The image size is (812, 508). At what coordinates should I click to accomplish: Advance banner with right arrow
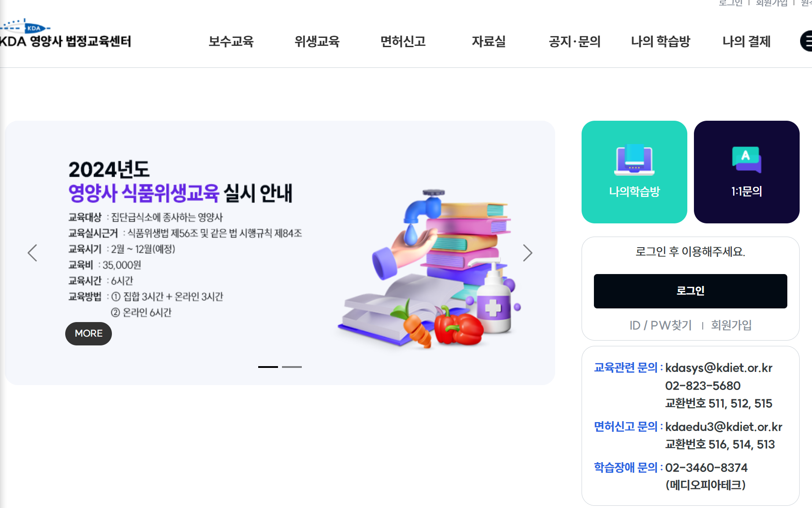tap(527, 253)
